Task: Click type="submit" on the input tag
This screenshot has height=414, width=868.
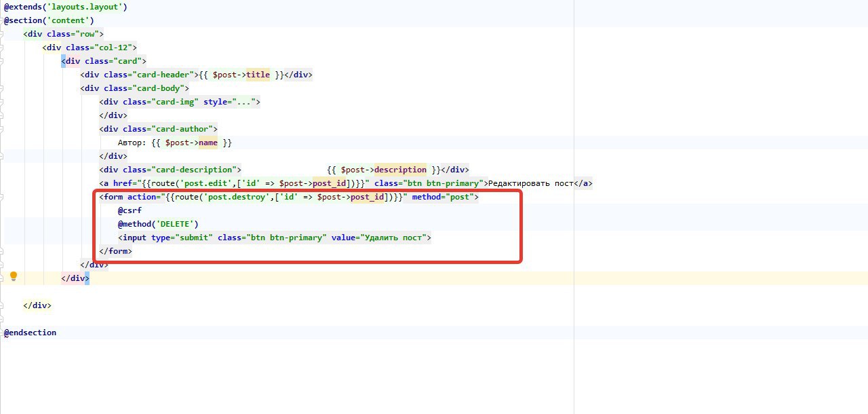Action: [182, 238]
